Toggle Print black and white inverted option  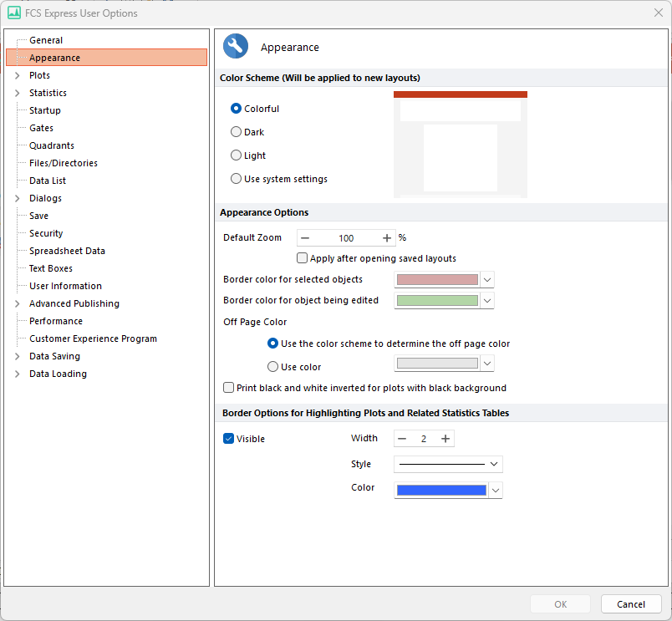click(229, 388)
